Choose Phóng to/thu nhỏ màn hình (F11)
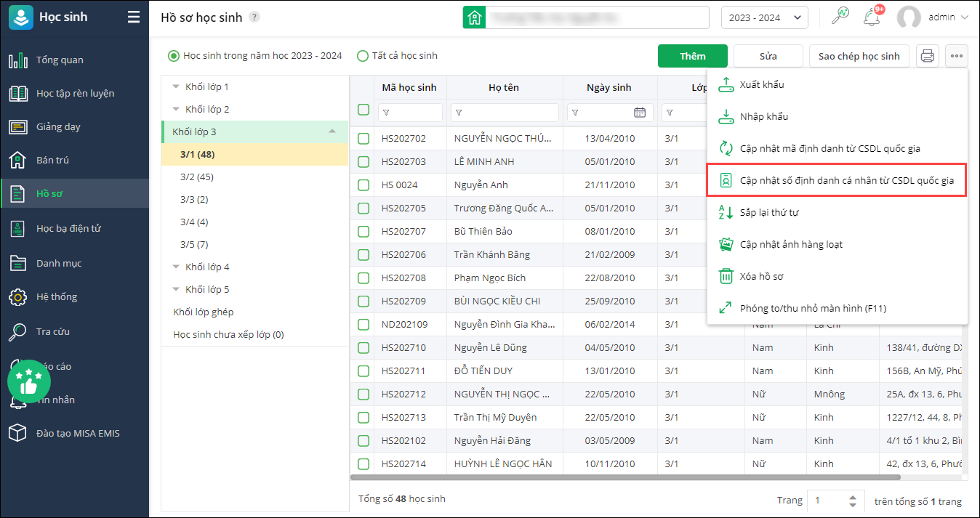Viewport: 980px width, 518px height. [838, 308]
